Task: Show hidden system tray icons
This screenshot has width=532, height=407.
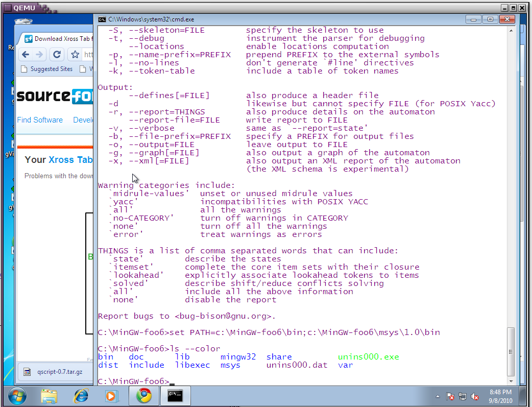Action: point(438,396)
